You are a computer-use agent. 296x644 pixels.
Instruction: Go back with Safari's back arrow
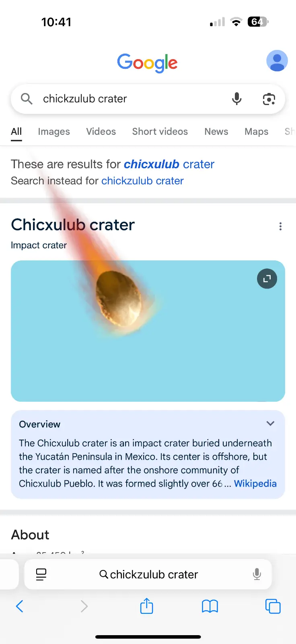pos(19,606)
